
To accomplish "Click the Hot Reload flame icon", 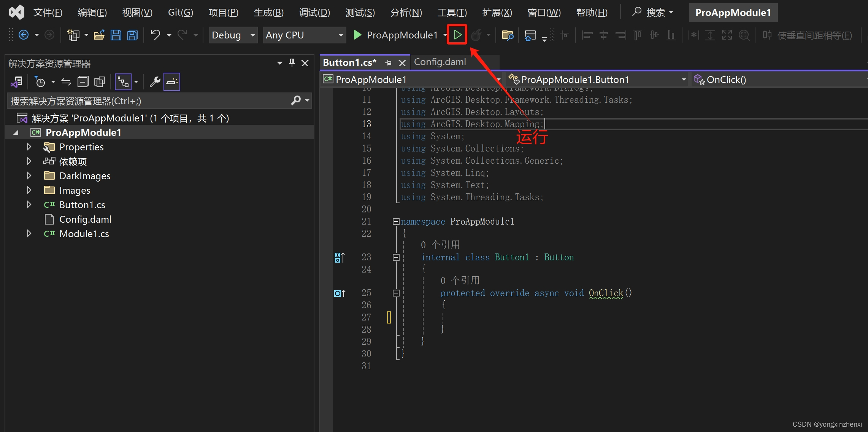I will [476, 35].
